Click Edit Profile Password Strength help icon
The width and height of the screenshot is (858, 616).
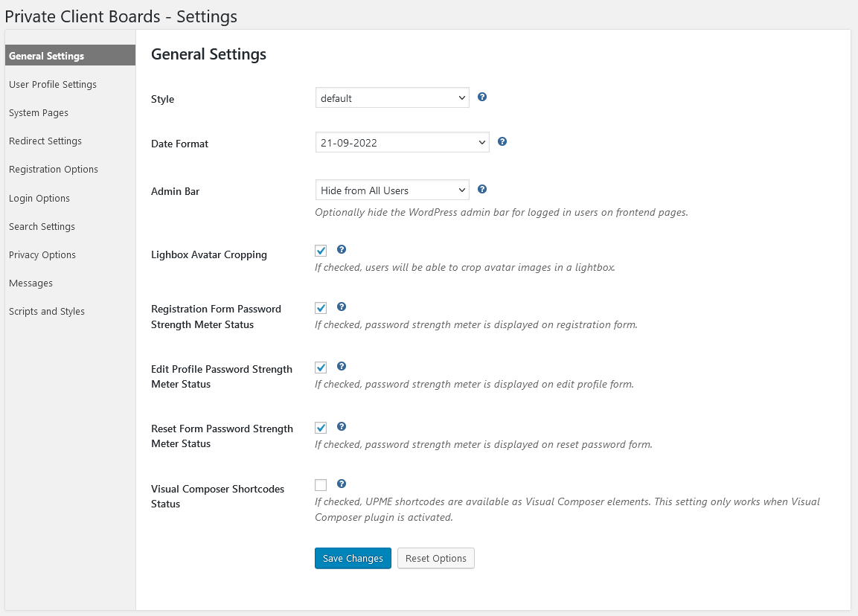coord(342,366)
